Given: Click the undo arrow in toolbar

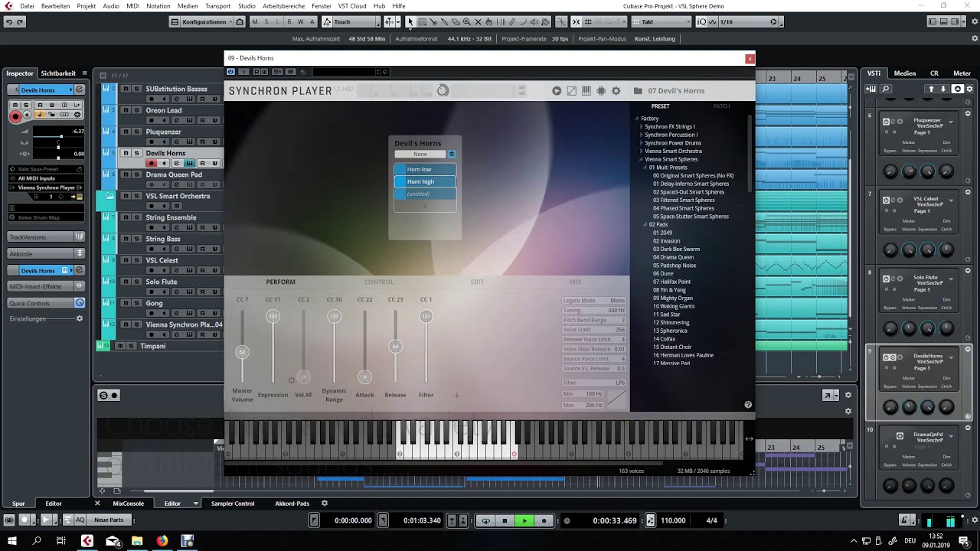Looking at the screenshot, I should coord(9,21).
